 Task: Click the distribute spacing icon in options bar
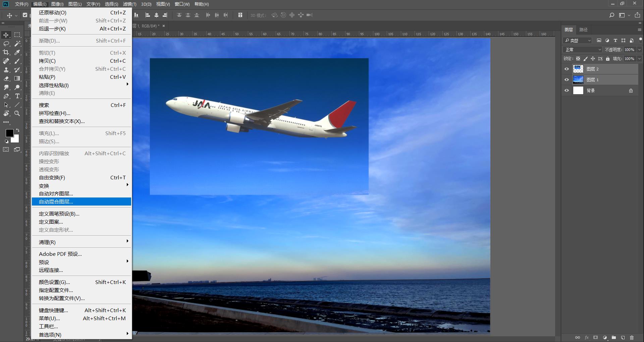[x=240, y=15]
